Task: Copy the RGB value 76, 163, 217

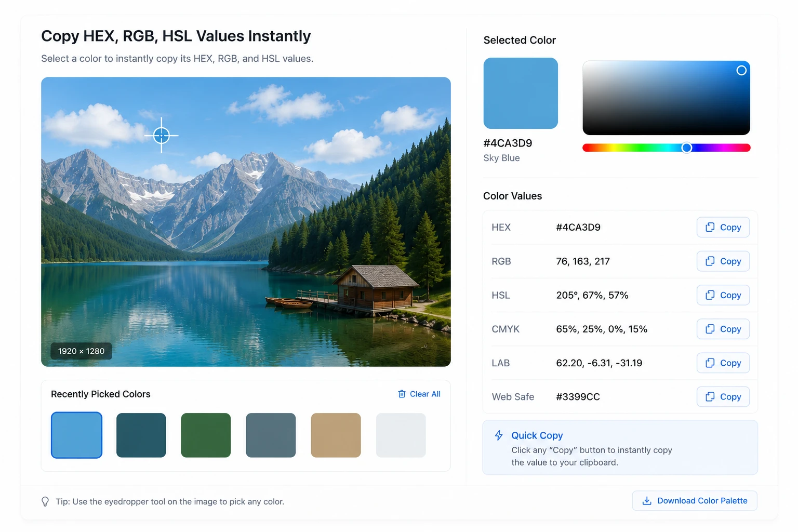Action: click(723, 261)
